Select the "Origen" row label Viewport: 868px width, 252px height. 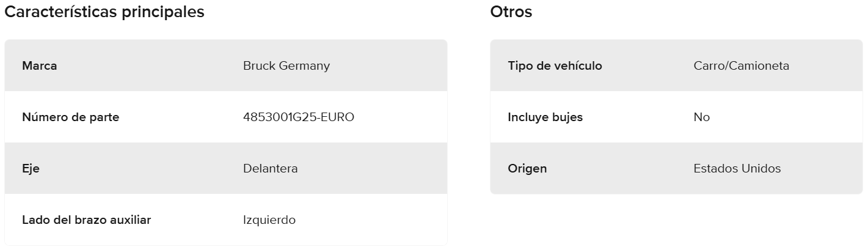(527, 168)
